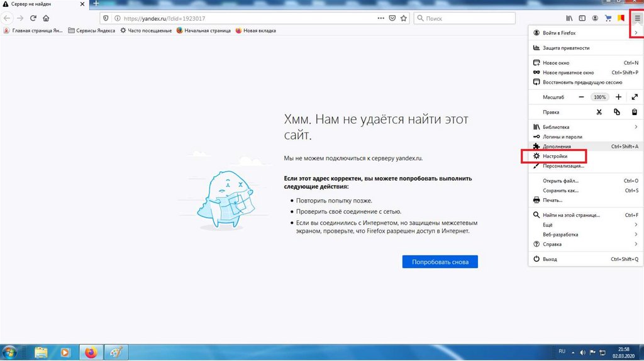Open the Library icon in the toolbar

(x=570, y=18)
